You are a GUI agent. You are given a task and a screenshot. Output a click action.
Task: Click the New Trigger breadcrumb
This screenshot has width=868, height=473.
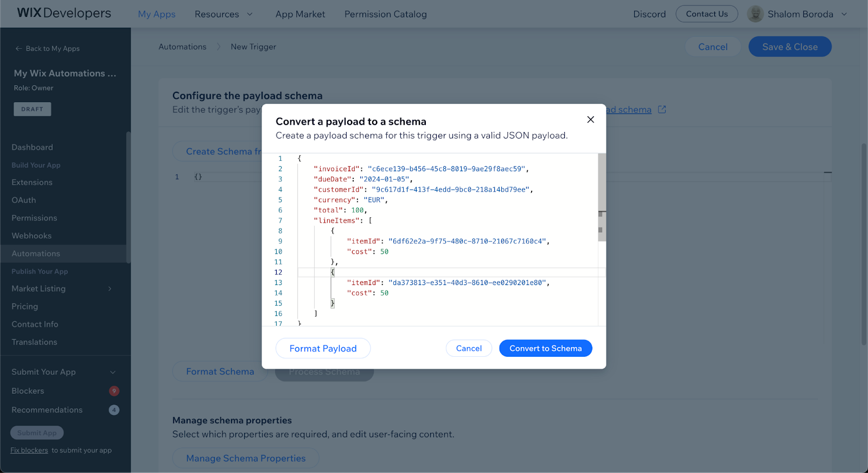[x=253, y=47]
